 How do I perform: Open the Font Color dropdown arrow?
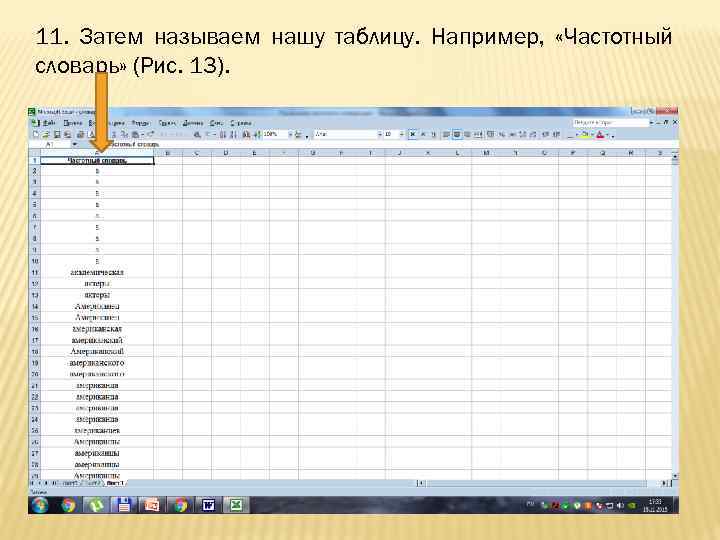click(607, 134)
